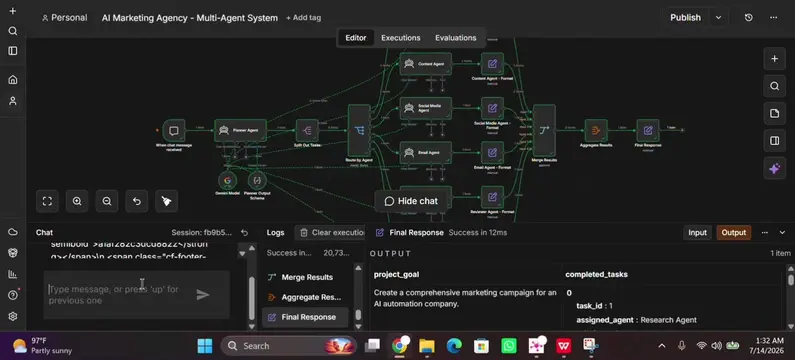Click the Publish button
This screenshot has height=360, width=795.
tap(685, 17)
